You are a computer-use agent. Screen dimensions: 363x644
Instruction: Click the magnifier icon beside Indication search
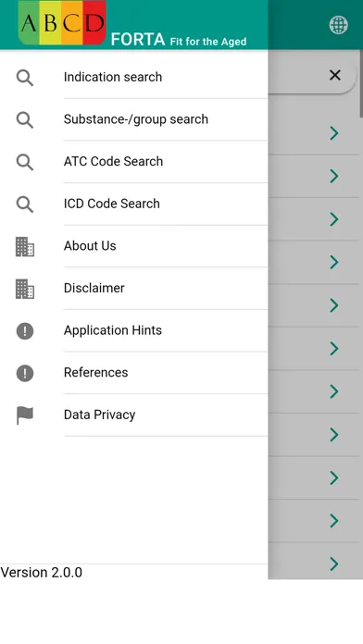(x=25, y=78)
